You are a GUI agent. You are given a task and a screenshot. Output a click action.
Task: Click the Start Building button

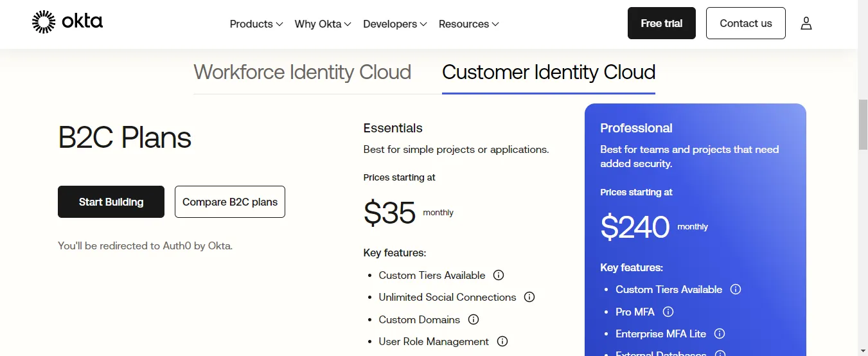111,202
